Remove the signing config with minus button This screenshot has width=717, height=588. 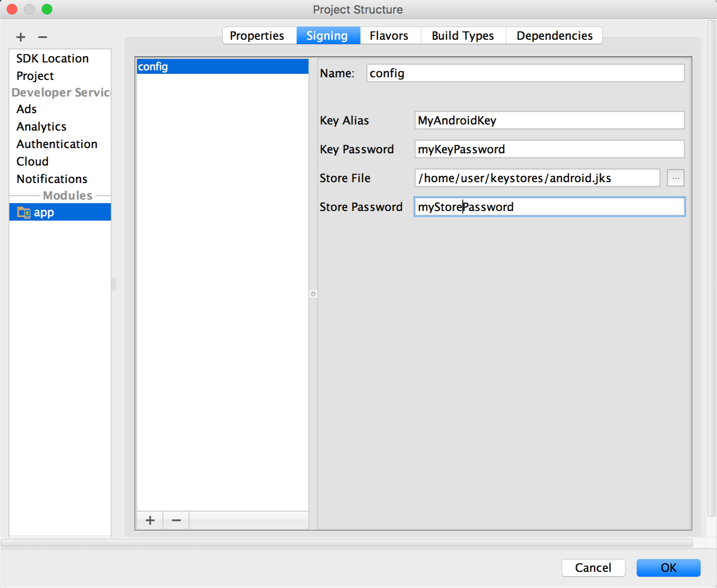tap(176, 520)
